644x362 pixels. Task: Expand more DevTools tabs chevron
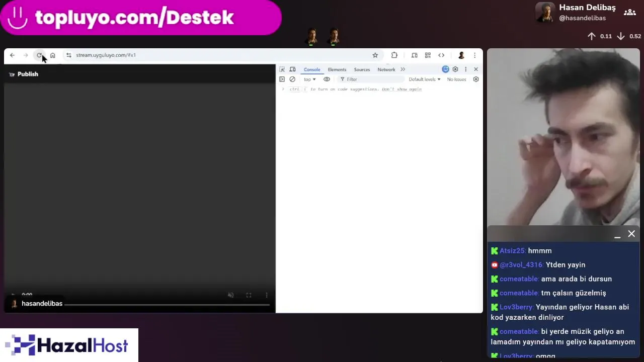(403, 69)
